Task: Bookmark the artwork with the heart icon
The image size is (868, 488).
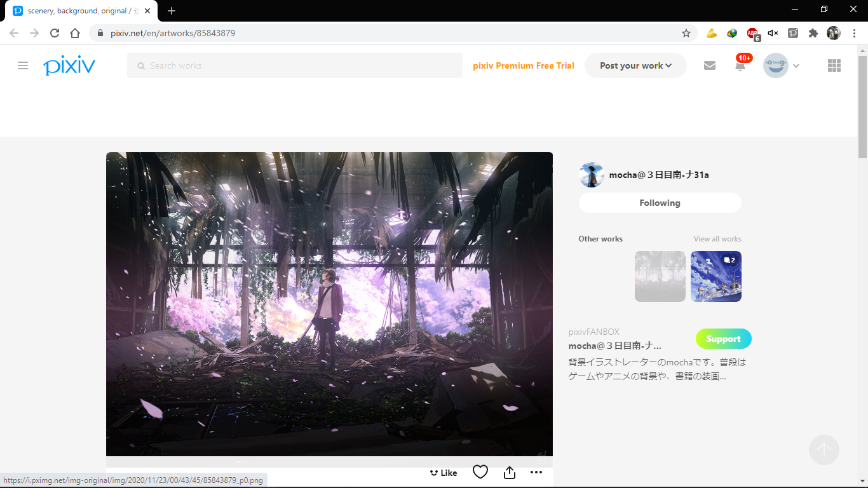Action: pos(480,472)
